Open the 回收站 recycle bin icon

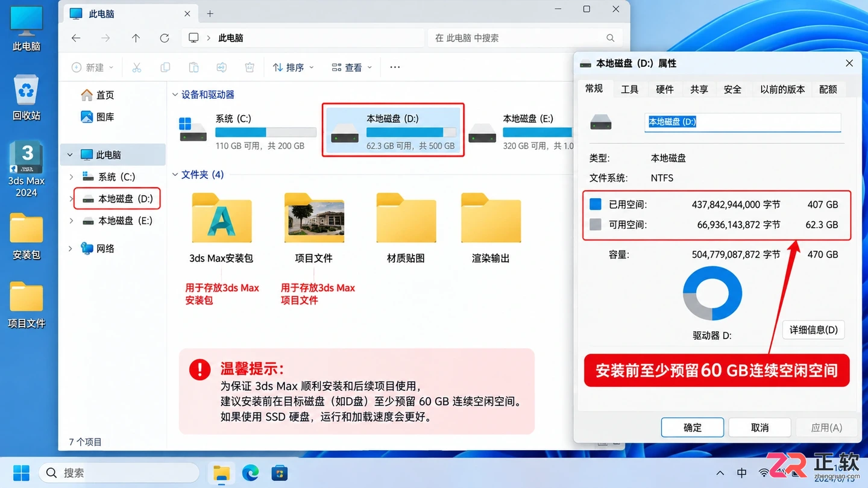[x=27, y=98]
